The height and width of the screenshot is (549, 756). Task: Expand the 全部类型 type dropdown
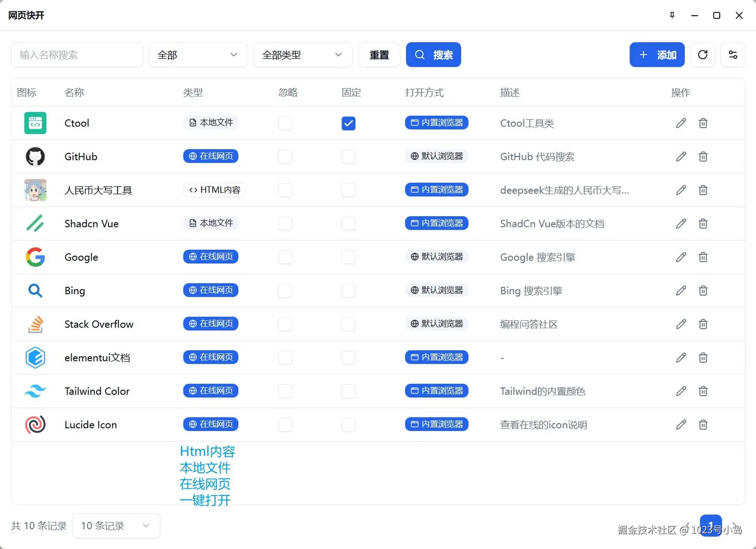point(302,55)
